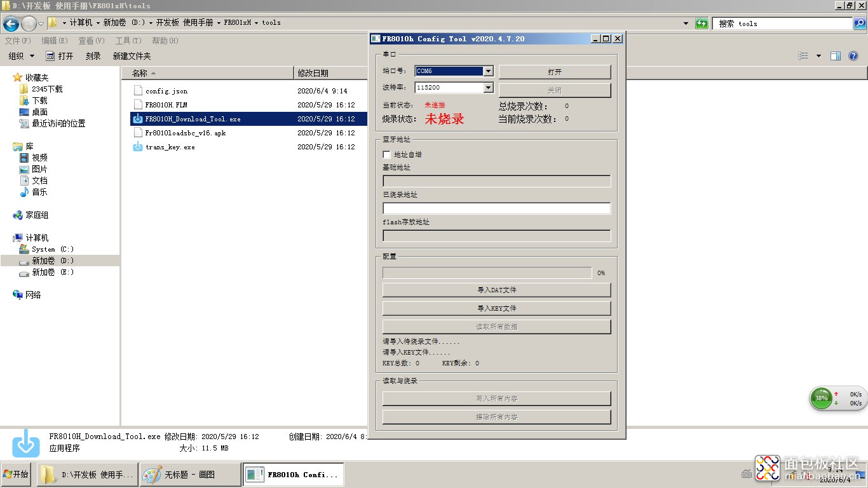Click the magnifier search icon
Screen dimensions: 868x488
860,24
